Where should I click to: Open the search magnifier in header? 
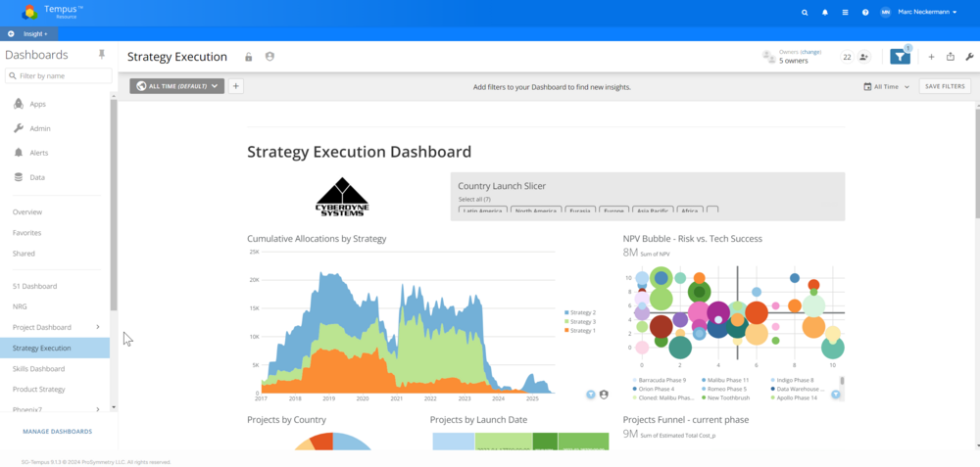(x=805, y=13)
